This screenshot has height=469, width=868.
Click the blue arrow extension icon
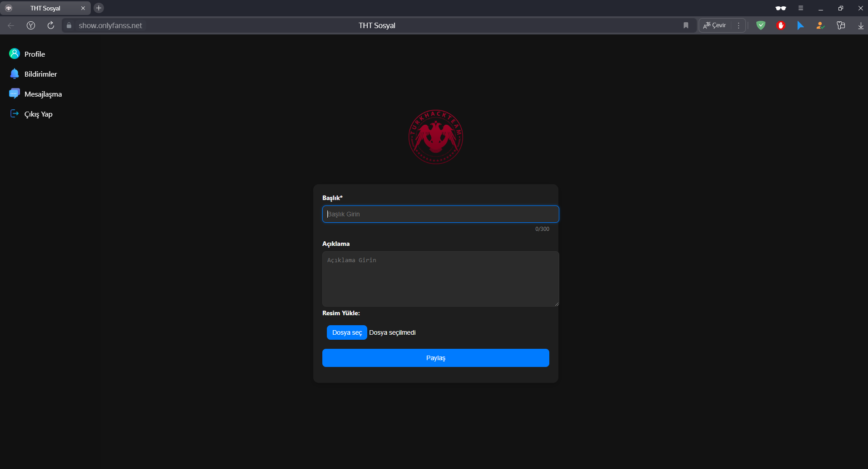coord(800,25)
